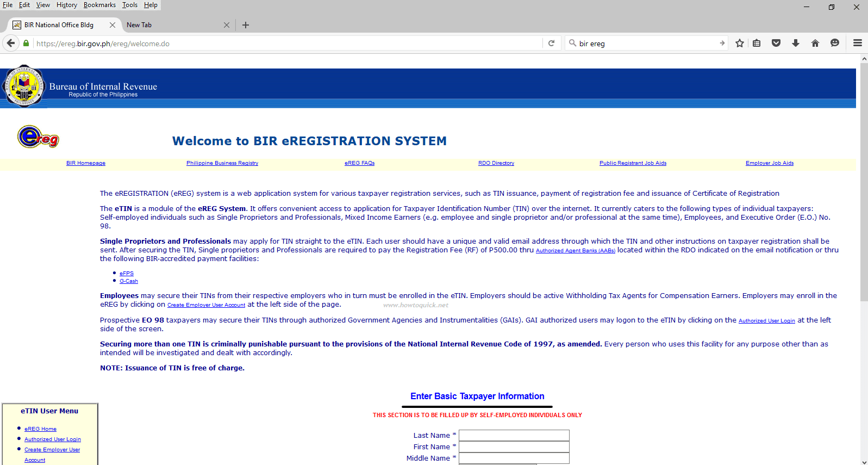The height and width of the screenshot is (465, 868).
Task: Open eREG Home in eTIN User Menu
Action: (40, 429)
